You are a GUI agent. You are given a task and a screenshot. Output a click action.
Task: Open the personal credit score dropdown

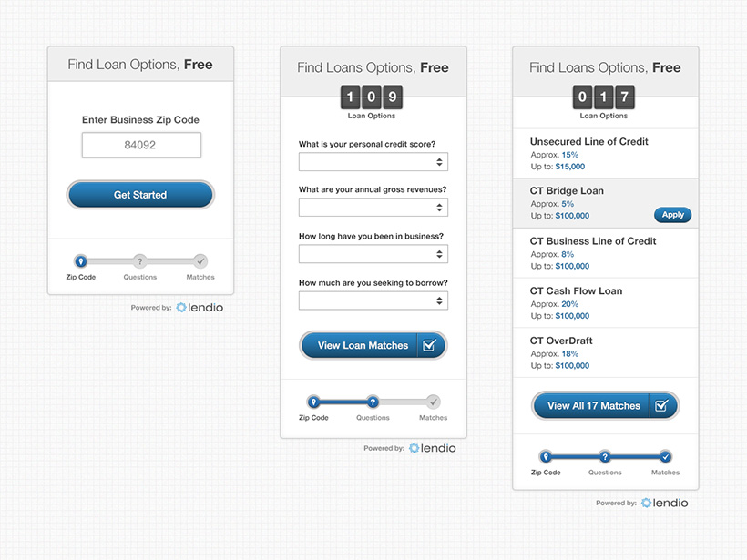(373, 161)
